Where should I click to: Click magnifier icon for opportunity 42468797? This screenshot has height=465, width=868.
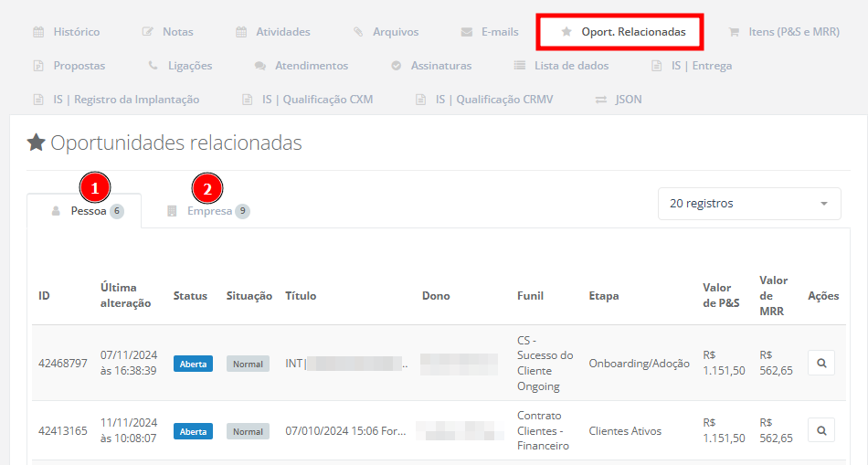coord(820,364)
